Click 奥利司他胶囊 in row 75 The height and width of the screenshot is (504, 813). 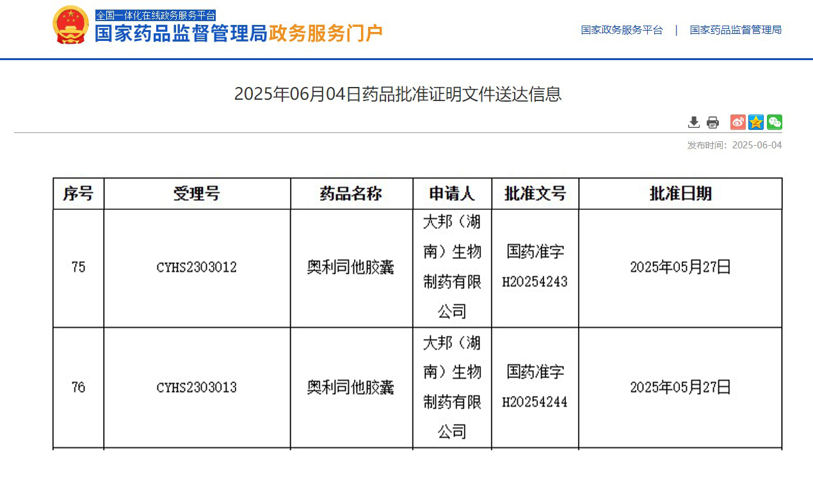coord(351,267)
